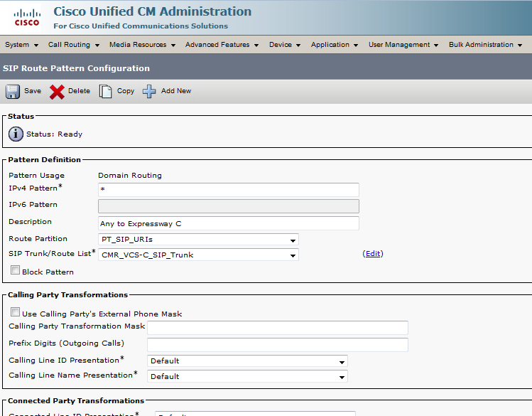This screenshot has height=416, width=532.
Task: Open the Application menu
Action: (335, 45)
